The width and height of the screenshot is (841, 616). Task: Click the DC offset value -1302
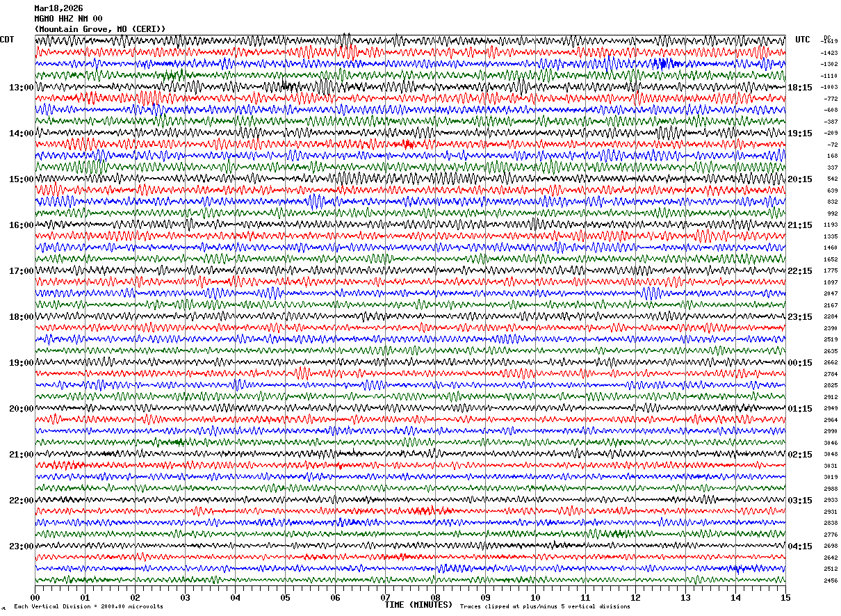829,64
